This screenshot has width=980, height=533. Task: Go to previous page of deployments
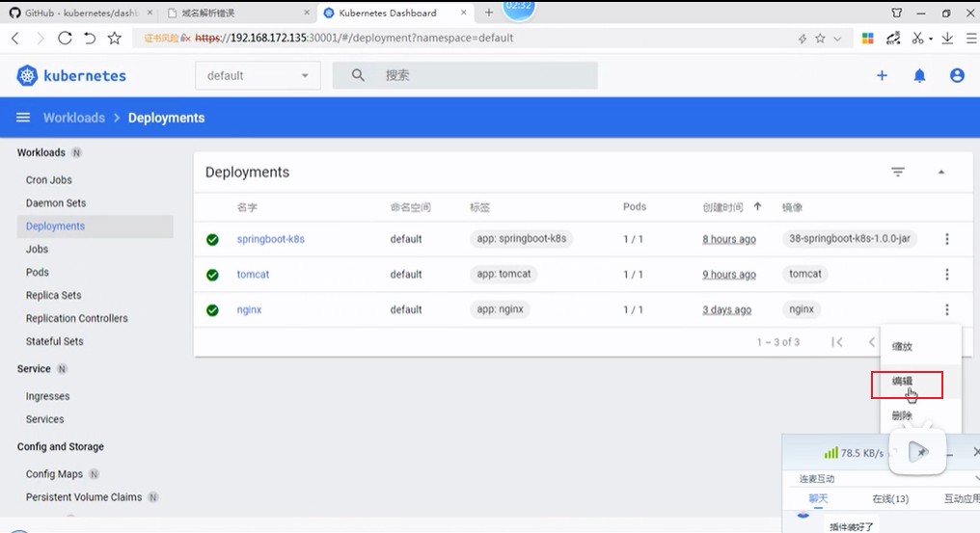click(x=871, y=342)
